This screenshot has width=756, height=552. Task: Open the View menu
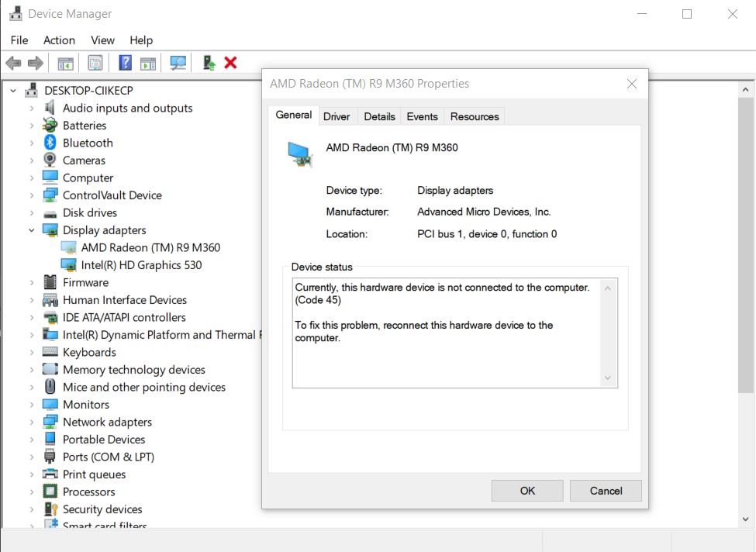pyautogui.click(x=102, y=40)
